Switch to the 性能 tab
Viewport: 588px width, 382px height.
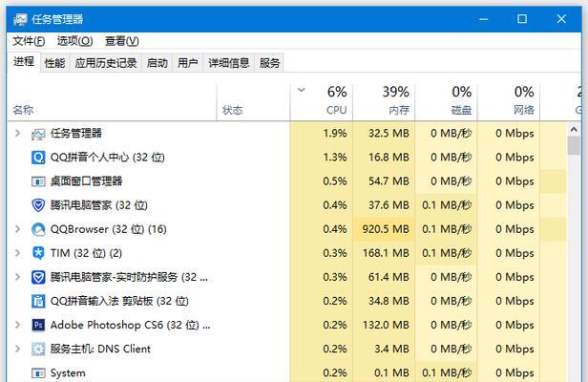pos(54,63)
